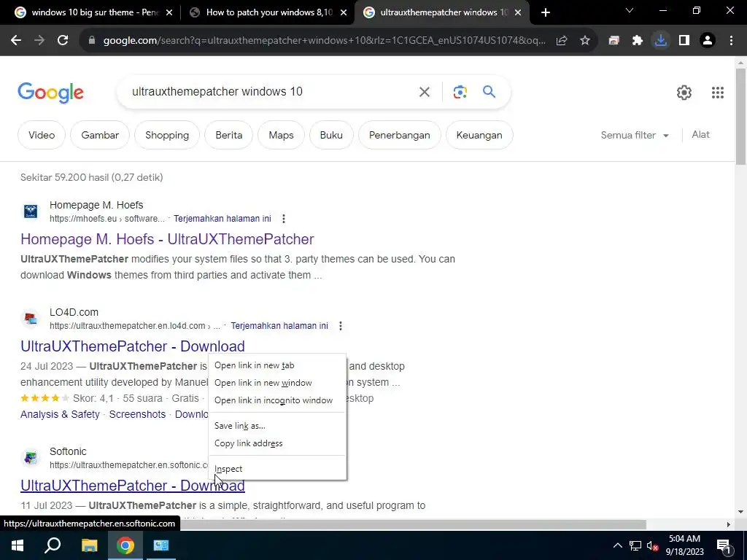747x560 pixels.
Task: Open 'Homepage M. Hoefs - UltraUXThemePatcher' result
Action: coord(167,239)
